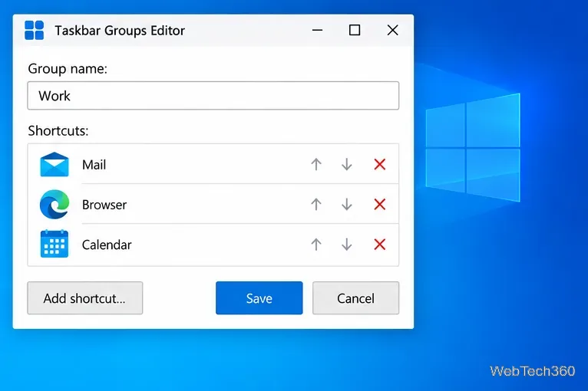Move the Mail shortcut down

[347, 164]
